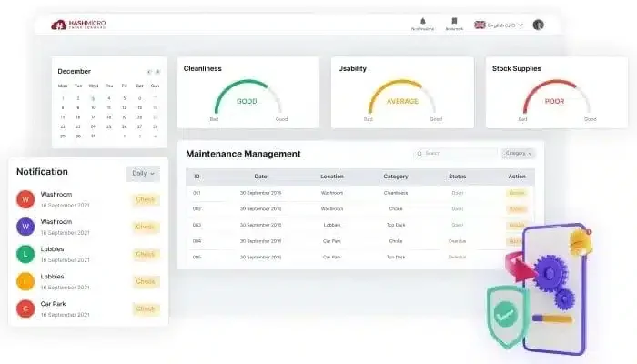Image resolution: width=637 pixels, height=364 pixels.
Task: Click ID 004 in maintenance table
Action: 197,241
